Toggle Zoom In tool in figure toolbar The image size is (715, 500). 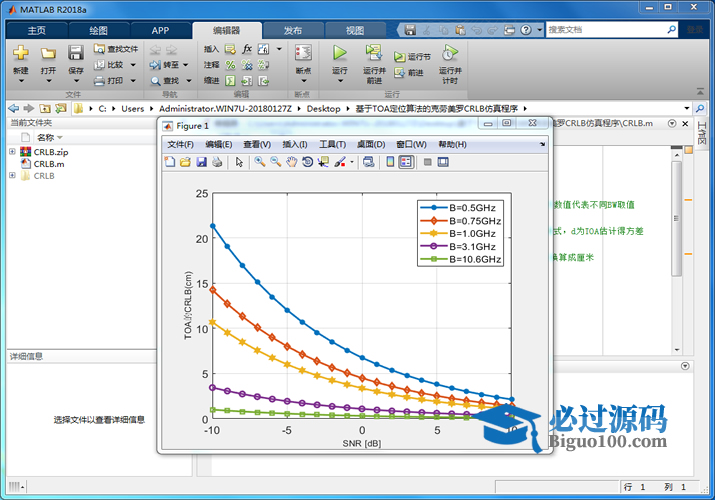tap(260, 162)
